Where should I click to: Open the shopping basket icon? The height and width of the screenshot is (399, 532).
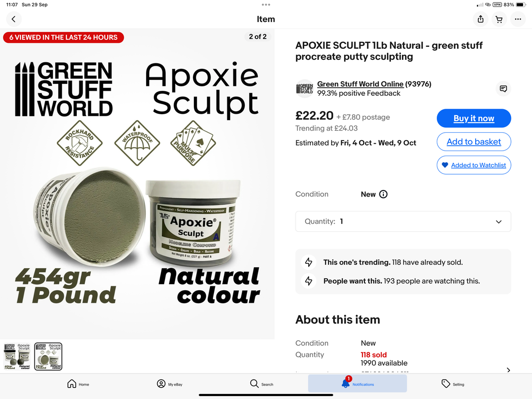(x=499, y=19)
